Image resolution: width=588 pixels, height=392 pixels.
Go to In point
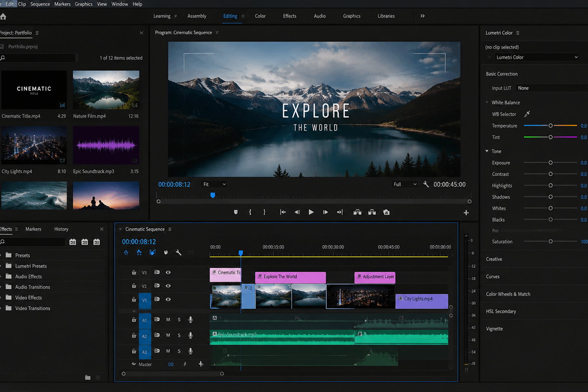point(283,212)
